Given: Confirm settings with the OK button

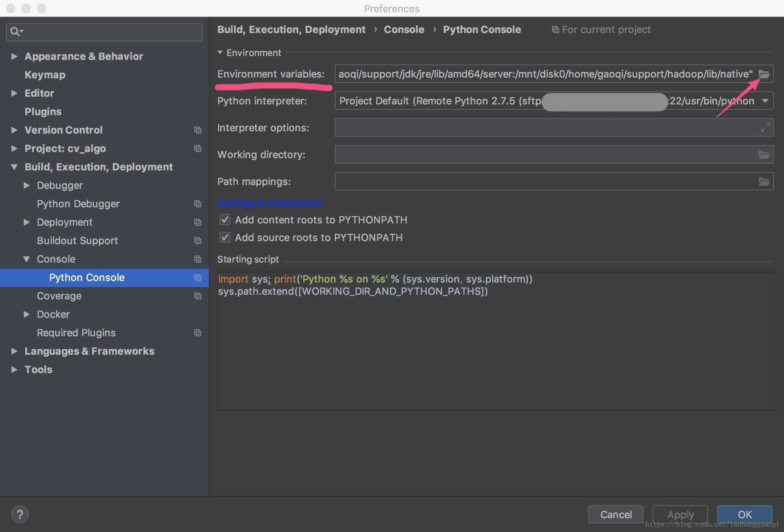Looking at the screenshot, I should 744,514.
